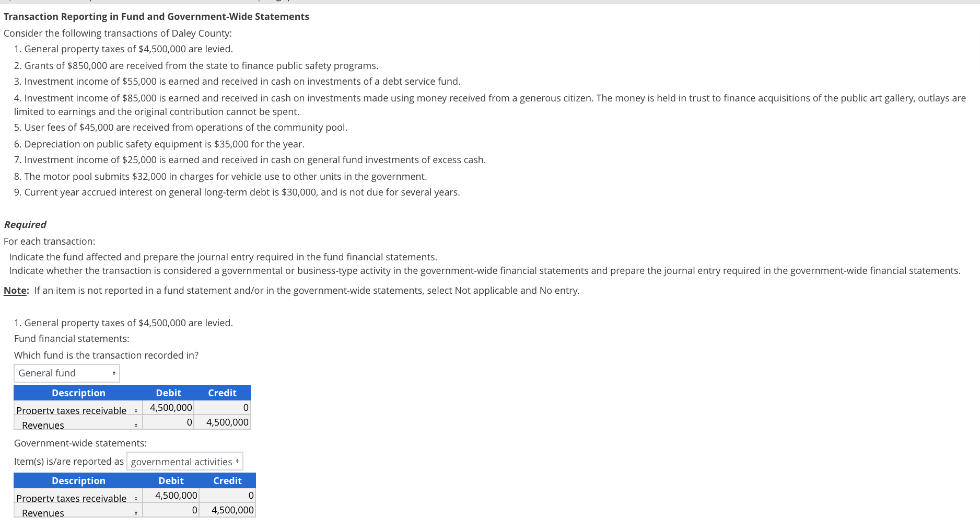
Task: Select the 4,500,000 debit field in fund table
Action: tap(169, 407)
